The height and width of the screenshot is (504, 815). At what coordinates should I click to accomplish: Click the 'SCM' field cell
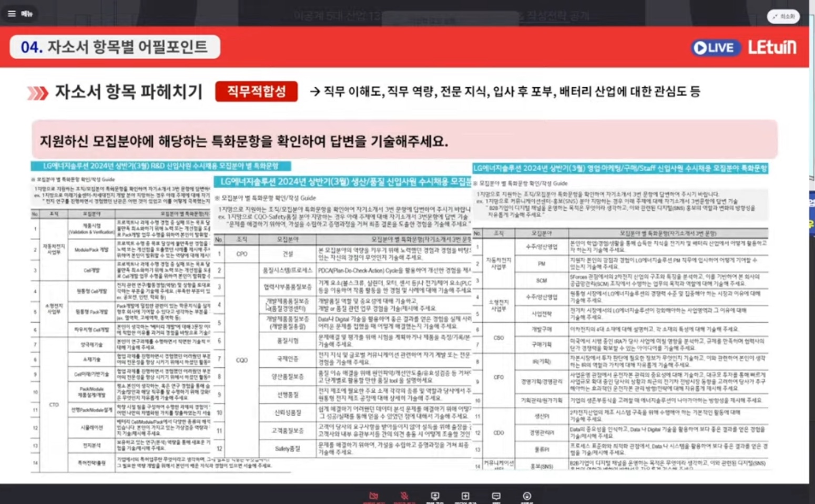tap(542, 281)
